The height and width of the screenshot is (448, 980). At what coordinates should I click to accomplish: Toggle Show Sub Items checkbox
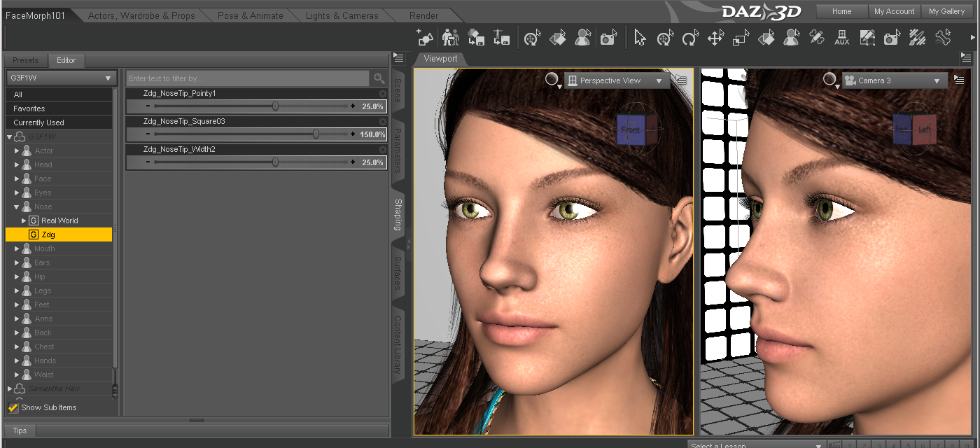[x=13, y=407]
